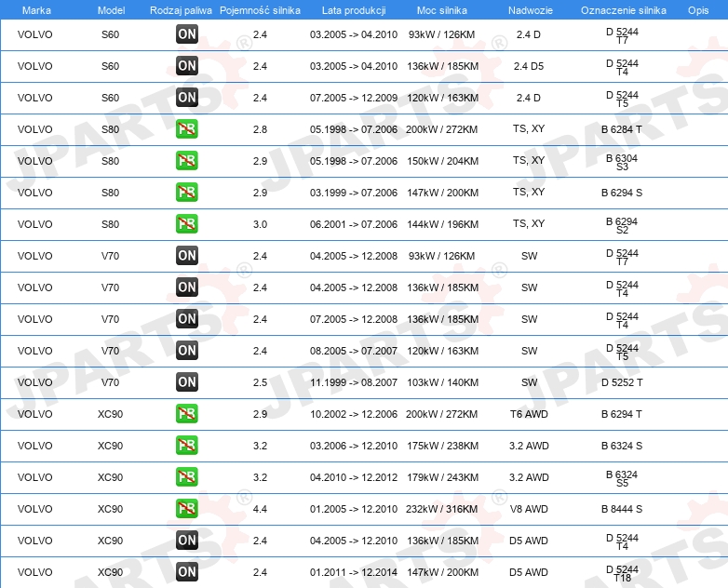
Task: Select engine code B 8444 S
Action: click(622, 509)
